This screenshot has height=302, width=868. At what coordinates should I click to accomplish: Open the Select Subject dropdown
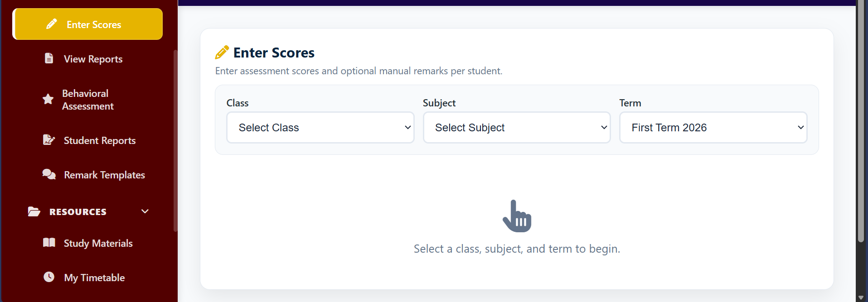pos(516,128)
